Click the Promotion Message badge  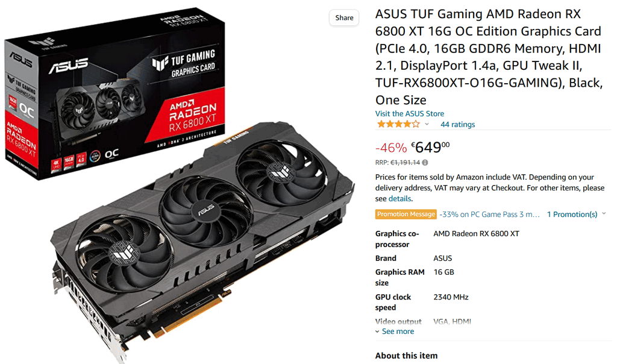(406, 214)
